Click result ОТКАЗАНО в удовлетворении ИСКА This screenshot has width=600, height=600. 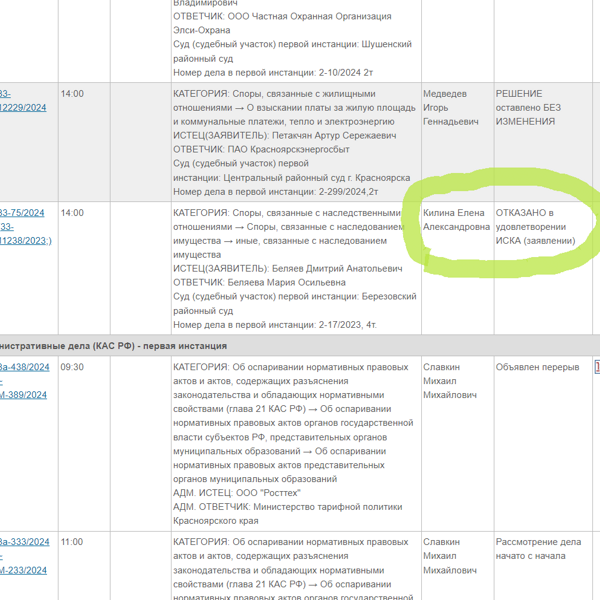pos(536,227)
